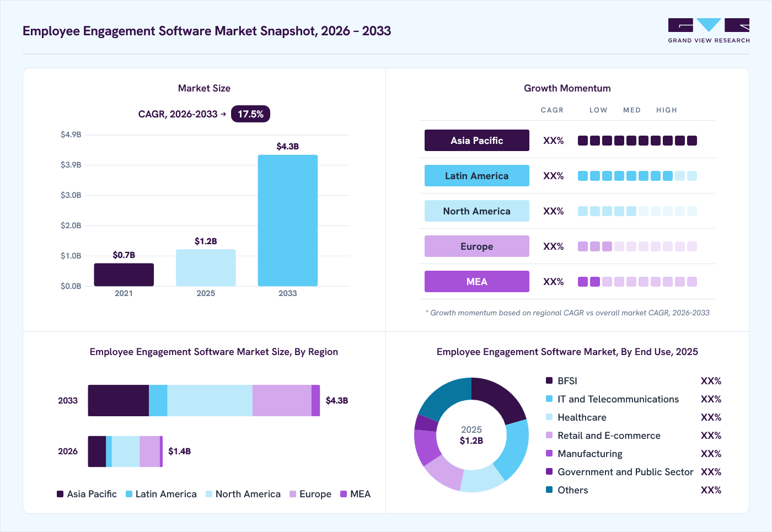Click the Asia Pacific growth momentum indicator squares
The width and height of the screenshot is (772, 532).
(x=637, y=141)
